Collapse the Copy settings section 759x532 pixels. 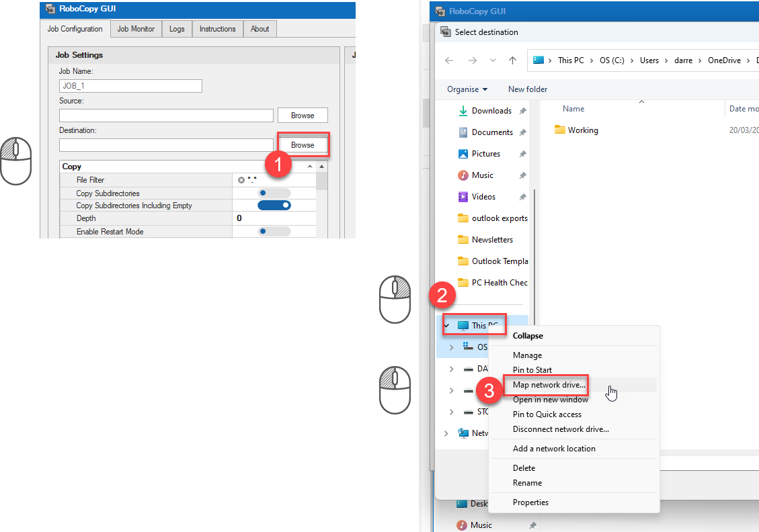click(310, 167)
